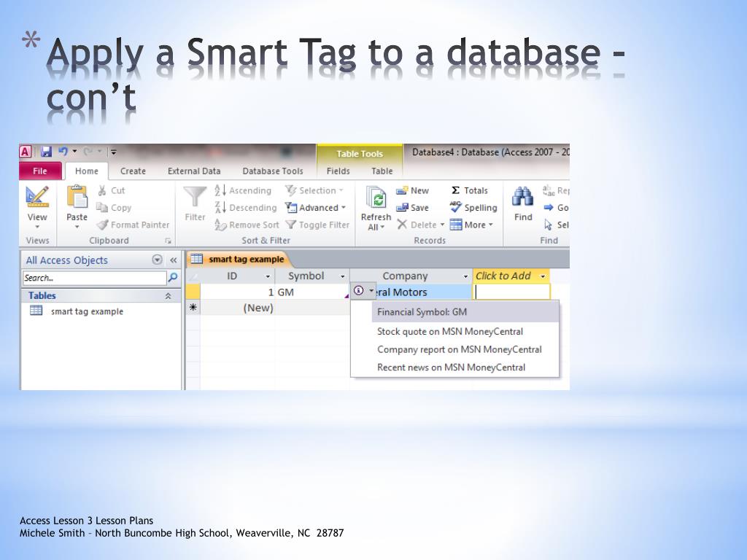This screenshot has height=560, width=747.
Task: Open the All Access Objects pane menu arrow
Action: pos(157,260)
